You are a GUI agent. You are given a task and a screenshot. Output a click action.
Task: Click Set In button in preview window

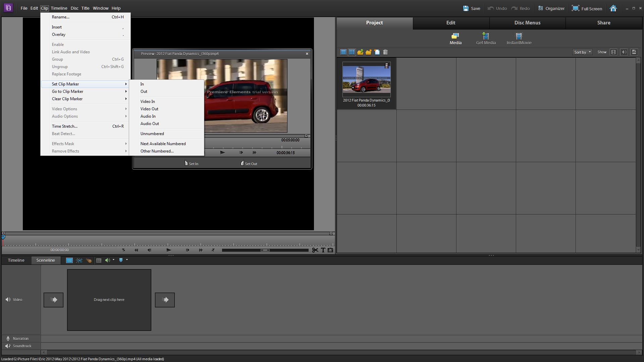pos(192,164)
